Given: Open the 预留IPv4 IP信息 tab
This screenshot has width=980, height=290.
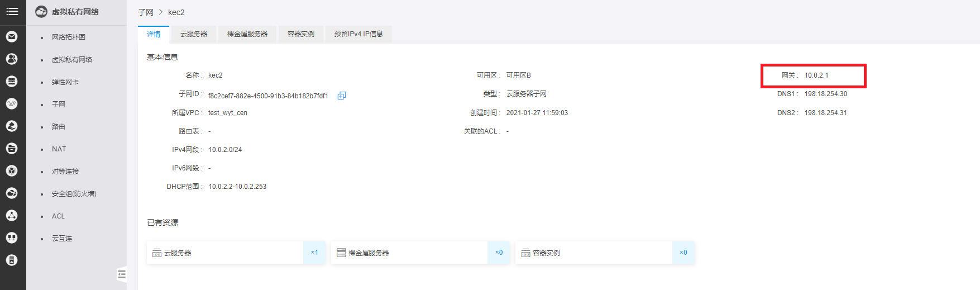Looking at the screenshot, I should coord(358,34).
